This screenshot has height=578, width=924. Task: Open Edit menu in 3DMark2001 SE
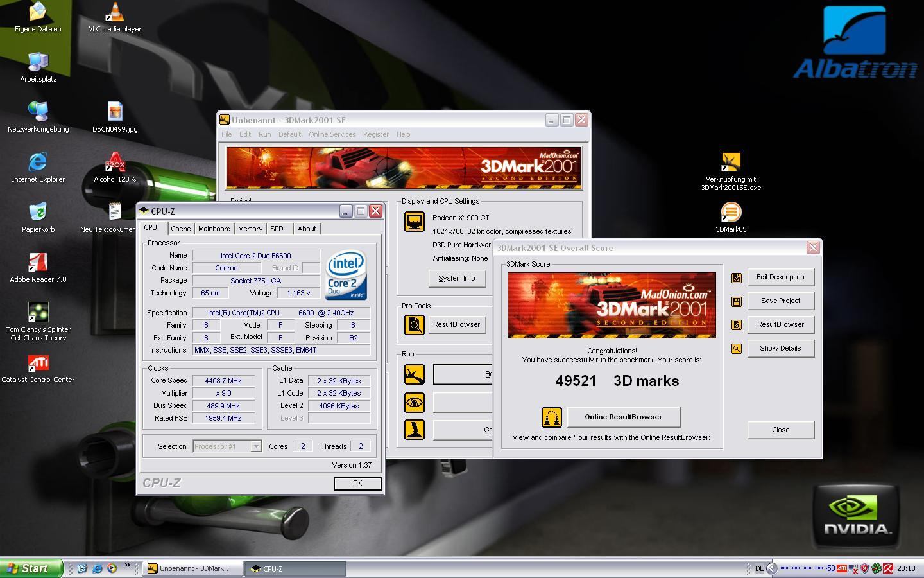(x=245, y=134)
